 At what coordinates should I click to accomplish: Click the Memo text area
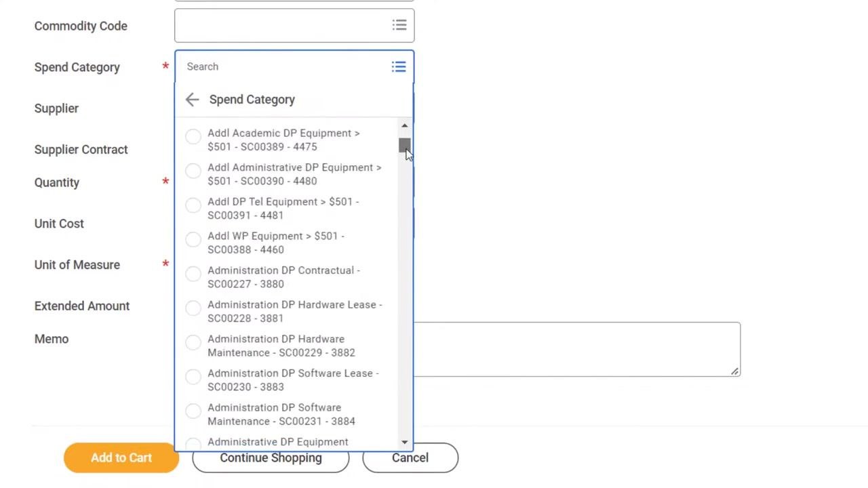[x=577, y=349]
